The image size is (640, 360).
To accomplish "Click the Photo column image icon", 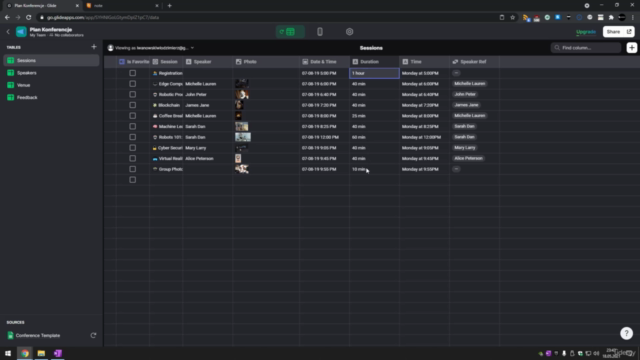I will pyautogui.click(x=238, y=62).
